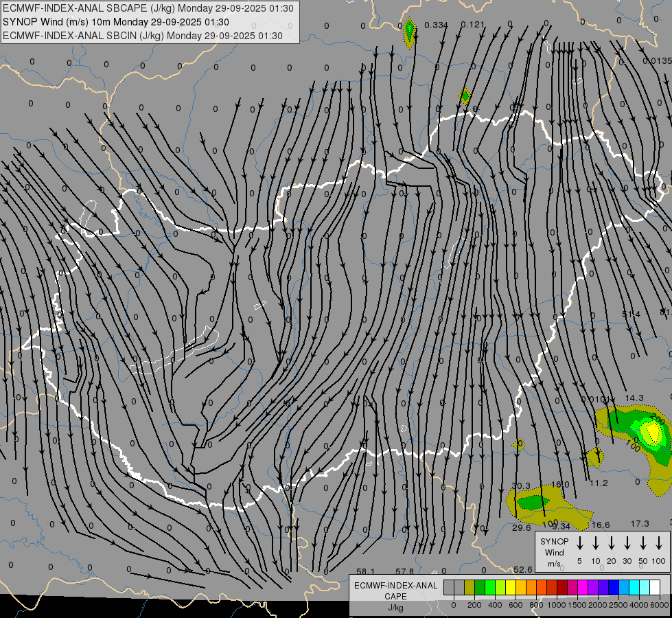Click the 51.4 value label on map

click(x=632, y=314)
